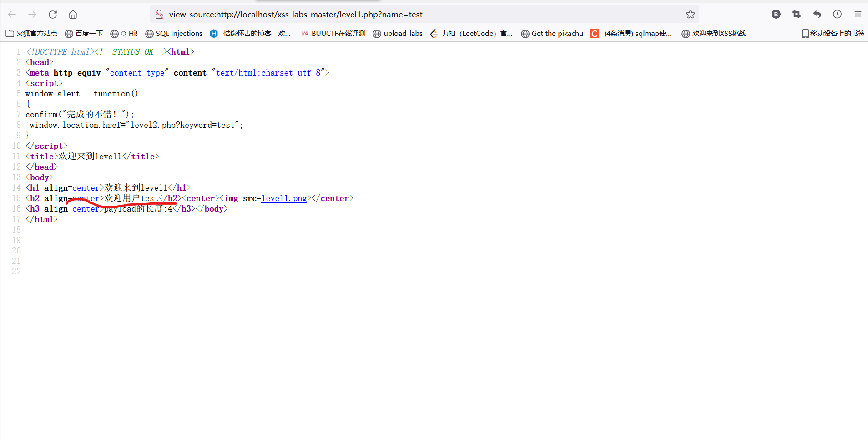This screenshot has width=868, height=440.
Task: Open the hamburger application menu
Action: coord(858,15)
